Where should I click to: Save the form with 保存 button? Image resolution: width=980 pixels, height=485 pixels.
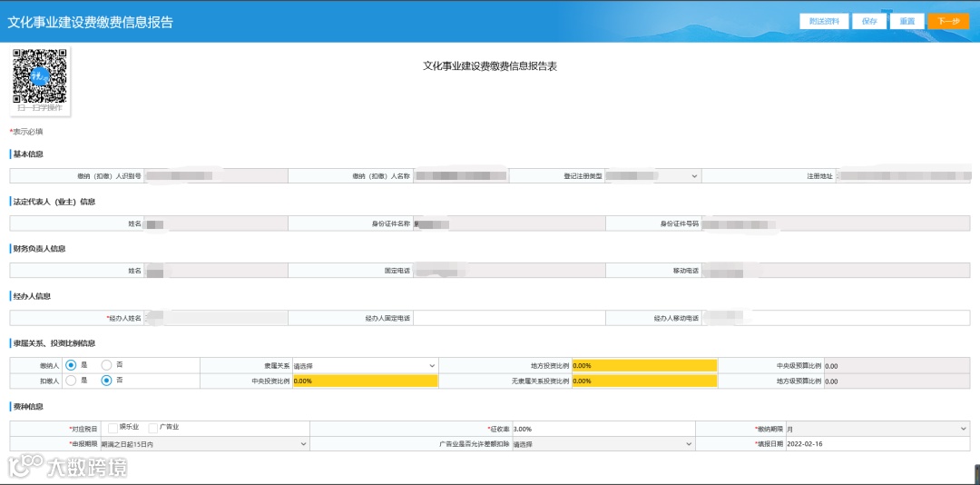coord(869,21)
